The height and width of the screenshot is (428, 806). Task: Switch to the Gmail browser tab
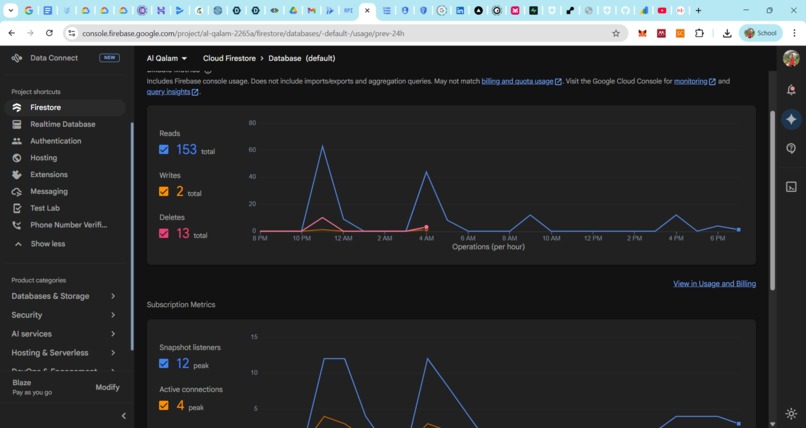tap(311, 10)
